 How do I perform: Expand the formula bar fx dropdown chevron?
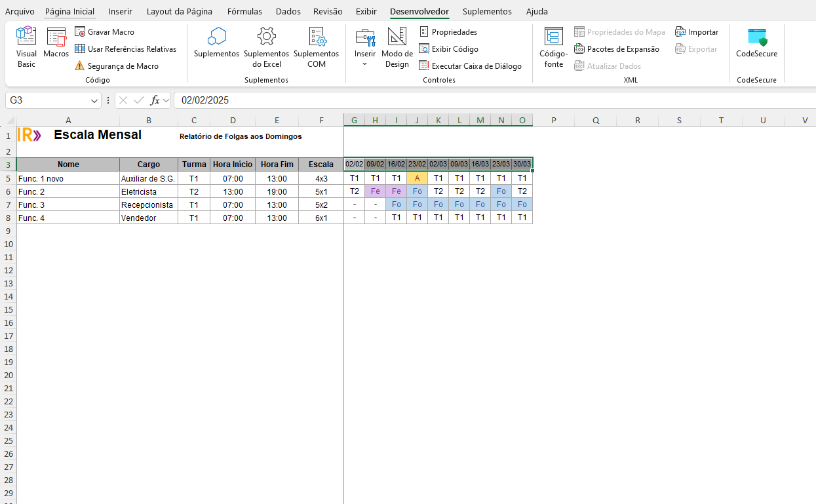pyautogui.click(x=166, y=100)
